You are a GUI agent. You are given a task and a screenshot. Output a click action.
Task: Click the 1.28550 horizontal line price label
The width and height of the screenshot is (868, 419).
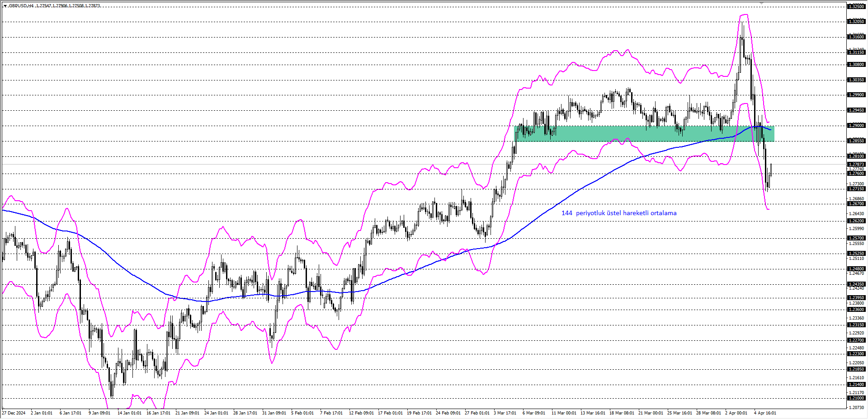pyautogui.click(x=856, y=141)
